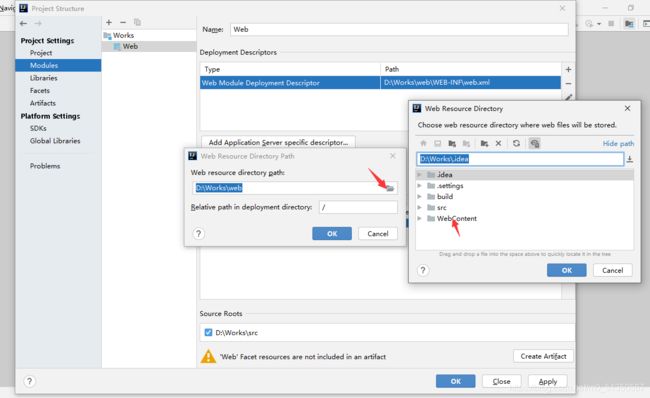The height and width of the screenshot is (398, 650).
Task: Open the path history arrow beside path field
Action: tap(630, 159)
